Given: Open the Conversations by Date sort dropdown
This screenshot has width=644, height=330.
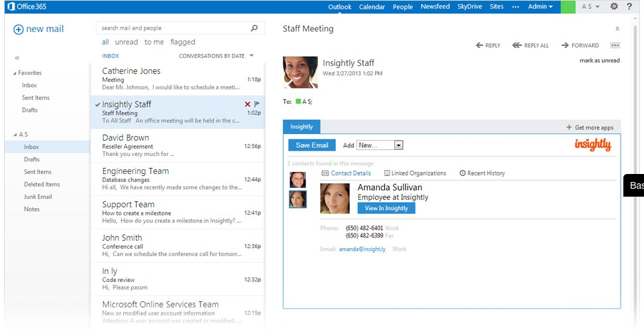Looking at the screenshot, I should [216, 56].
